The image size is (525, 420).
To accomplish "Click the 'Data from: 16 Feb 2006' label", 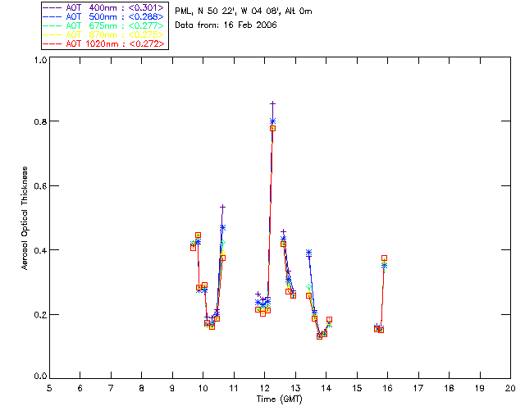I will 226,25.
